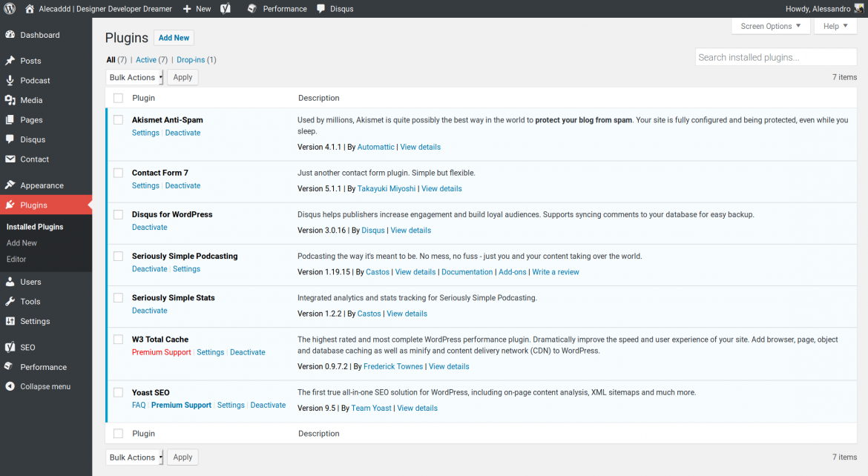Click the SEO Yoast icon in sidebar

click(x=10, y=348)
